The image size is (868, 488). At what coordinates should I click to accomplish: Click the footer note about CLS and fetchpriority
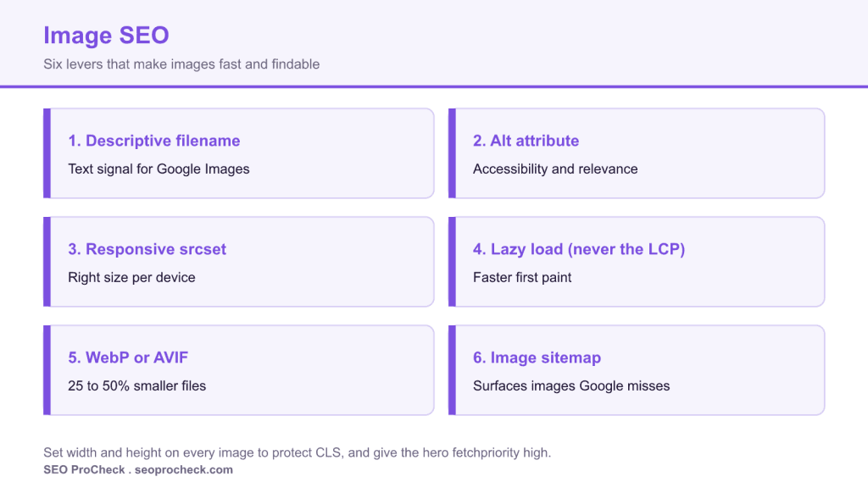coord(298,452)
